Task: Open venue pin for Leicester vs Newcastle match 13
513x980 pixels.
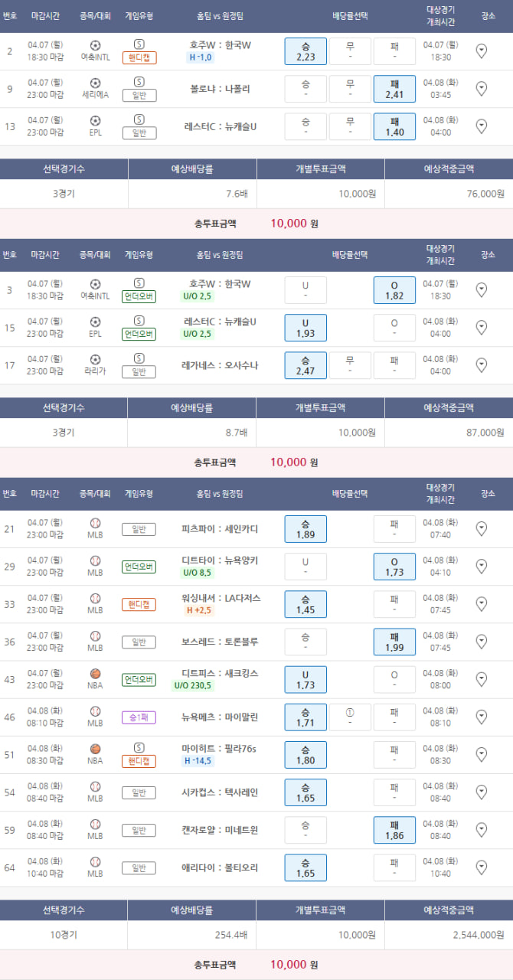Action: pos(482,126)
